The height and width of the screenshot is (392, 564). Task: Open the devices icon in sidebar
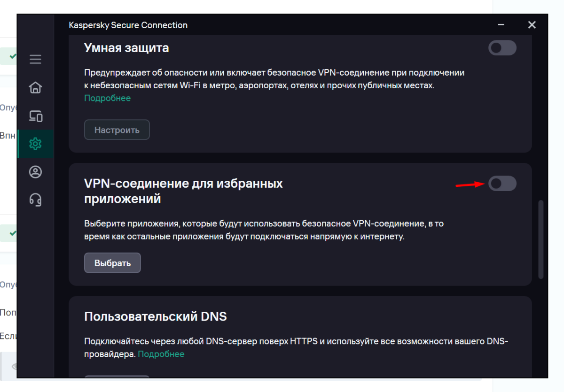click(36, 115)
